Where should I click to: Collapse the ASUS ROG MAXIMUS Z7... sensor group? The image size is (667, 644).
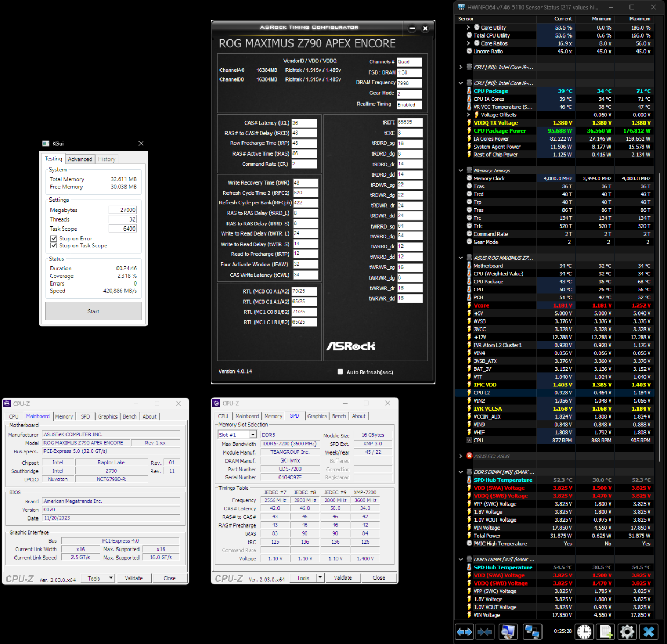pos(461,258)
